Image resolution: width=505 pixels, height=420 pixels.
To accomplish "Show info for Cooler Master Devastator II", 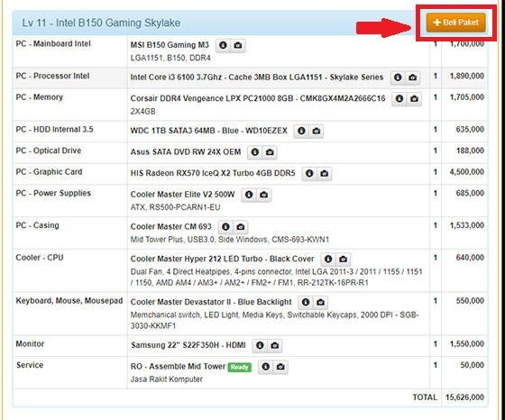I will 306,302.
